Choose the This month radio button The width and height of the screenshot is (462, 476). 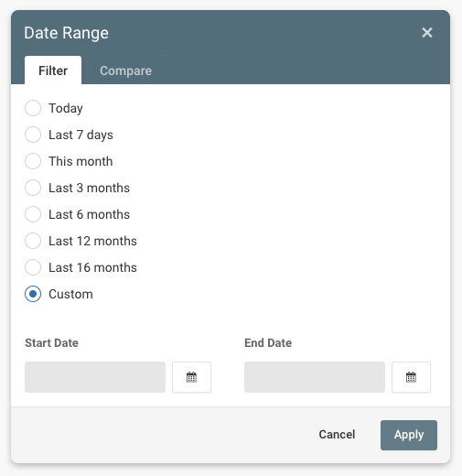click(x=33, y=161)
